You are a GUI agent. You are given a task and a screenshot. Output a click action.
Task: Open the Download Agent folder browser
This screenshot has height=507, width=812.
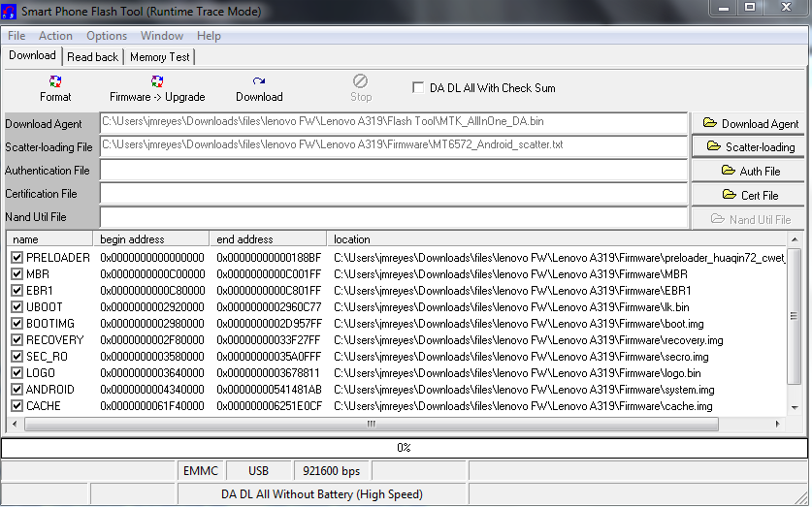(x=750, y=123)
